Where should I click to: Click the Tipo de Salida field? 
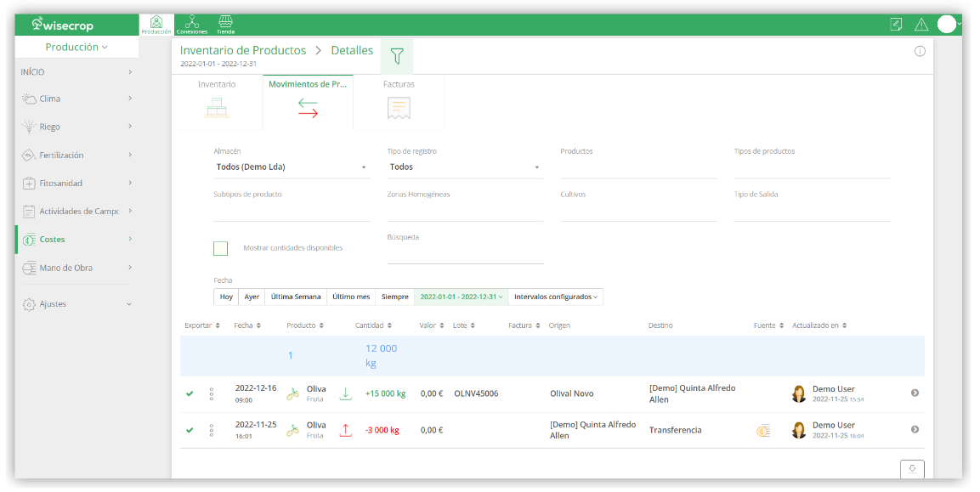pyautogui.click(x=812, y=211)
